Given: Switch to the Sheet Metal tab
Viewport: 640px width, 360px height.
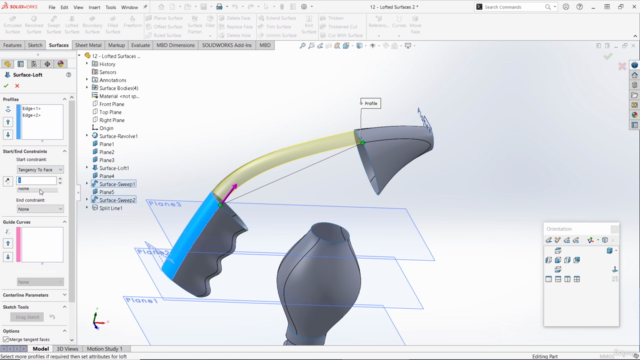Looking at the screenshot, I should tap(88, 45).
